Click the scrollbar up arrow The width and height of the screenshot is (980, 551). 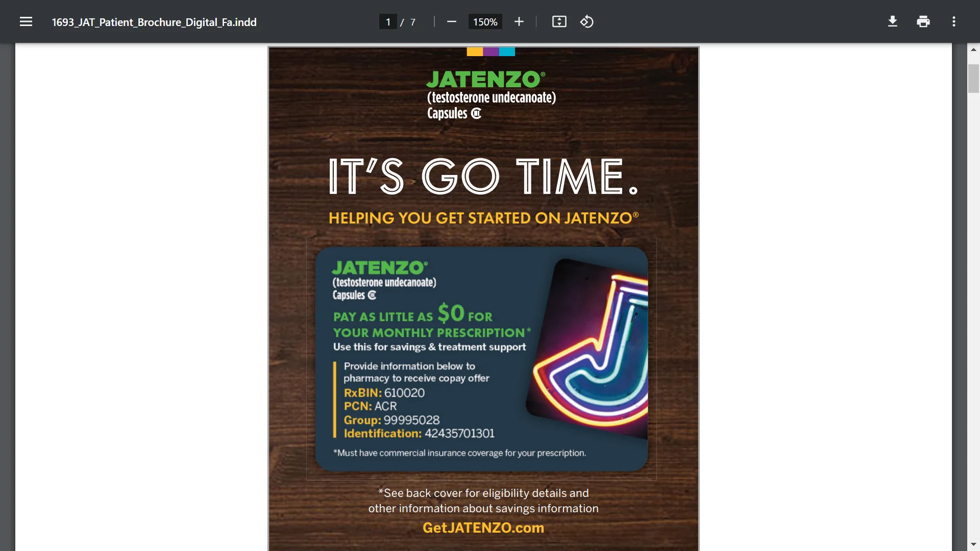coord(973,49)
